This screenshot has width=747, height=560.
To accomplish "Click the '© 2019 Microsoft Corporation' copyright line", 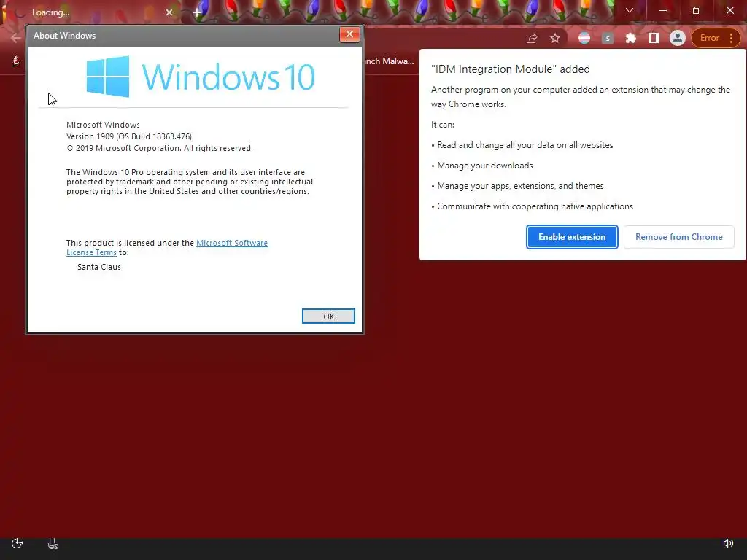I will coord(160,148).
